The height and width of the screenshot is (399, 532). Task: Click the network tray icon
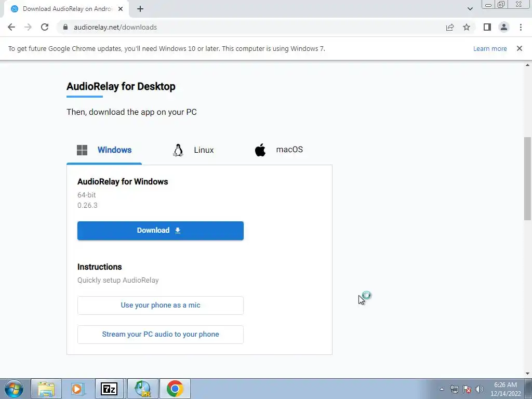(x=454, y=389)
